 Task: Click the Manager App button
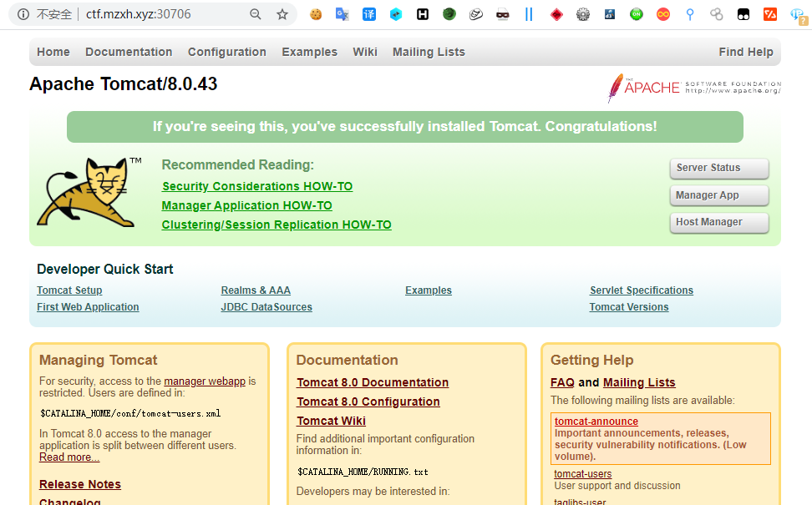[718, 195]
